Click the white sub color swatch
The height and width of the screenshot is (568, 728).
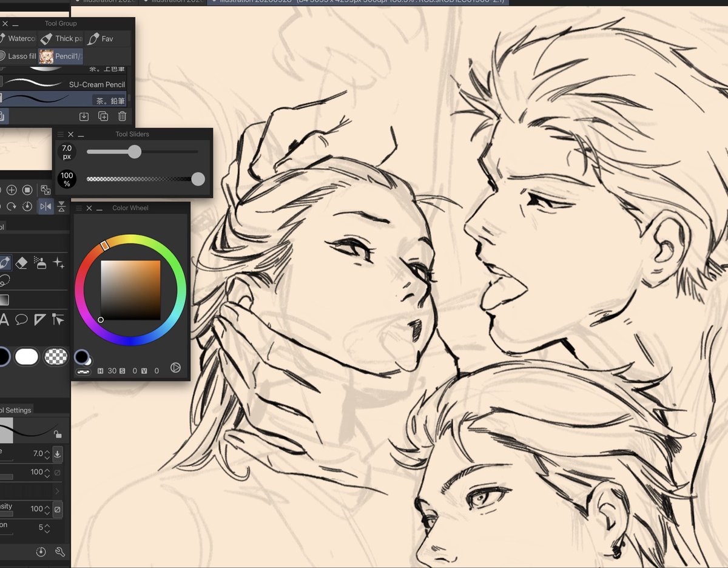tap(26, 357)
